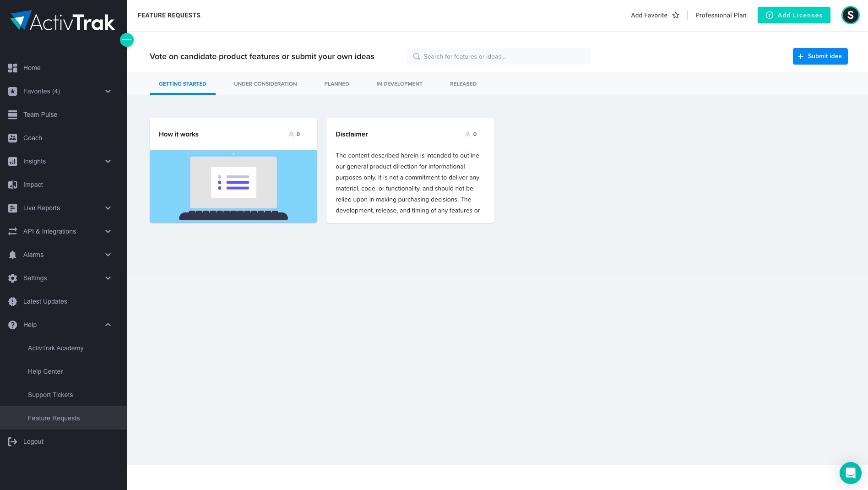Focus the search features or ideas field
Image resolution: width=868 pixels, height=490 pixels.
click(499, 56)
